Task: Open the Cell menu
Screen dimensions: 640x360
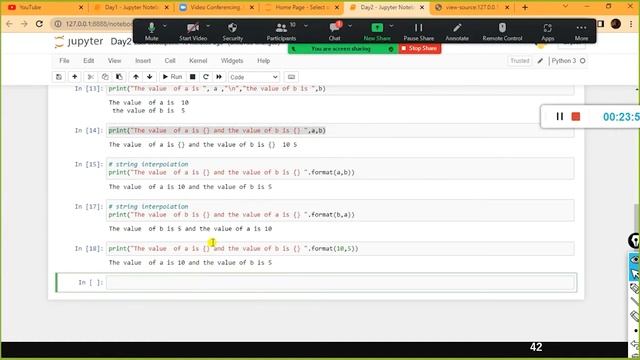Action: [x=170, y=61]
